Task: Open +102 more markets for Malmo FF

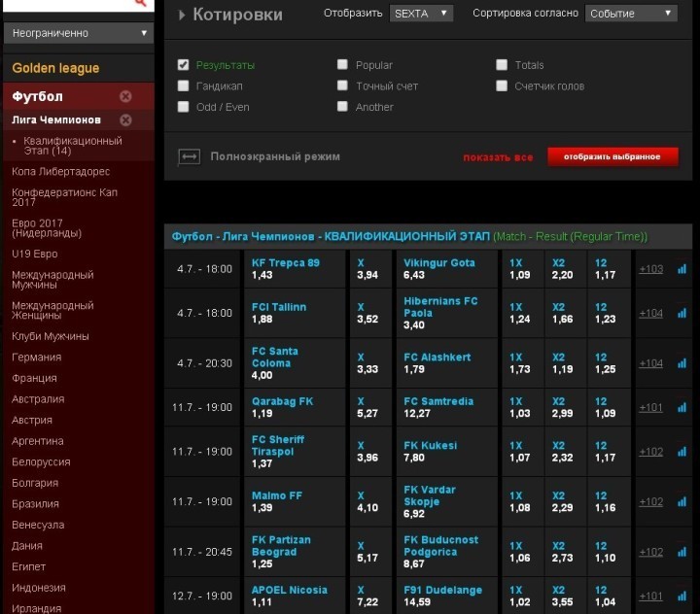Action: 650,501
